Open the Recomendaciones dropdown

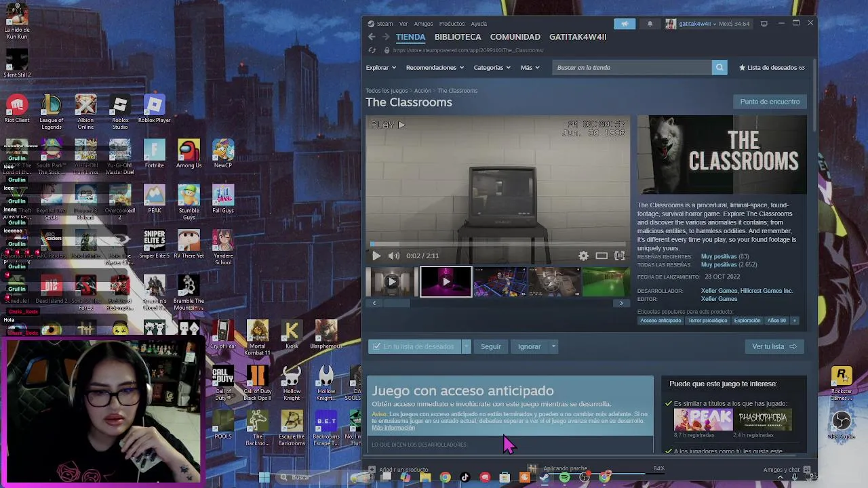(x=435, y=68)
